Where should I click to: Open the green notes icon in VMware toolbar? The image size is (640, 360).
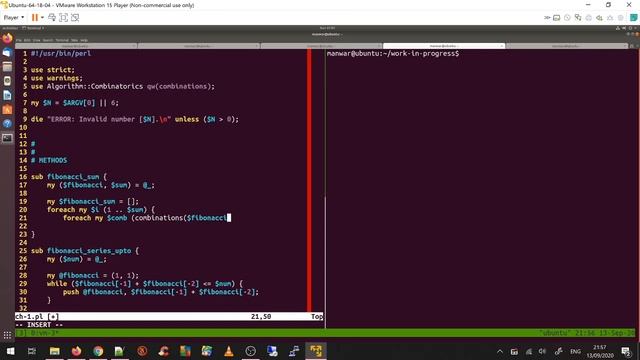[x=633, y=18]
